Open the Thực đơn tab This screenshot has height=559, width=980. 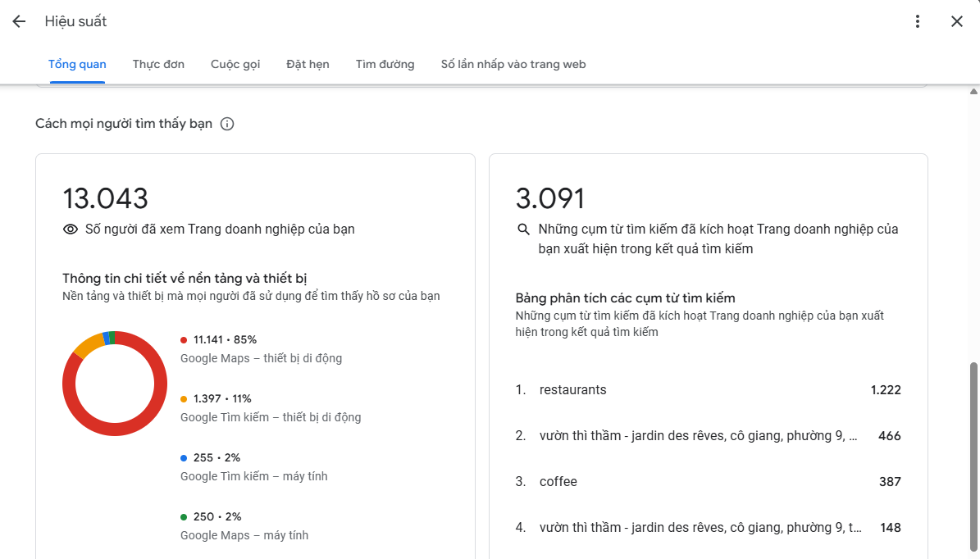tap(158, 64)
